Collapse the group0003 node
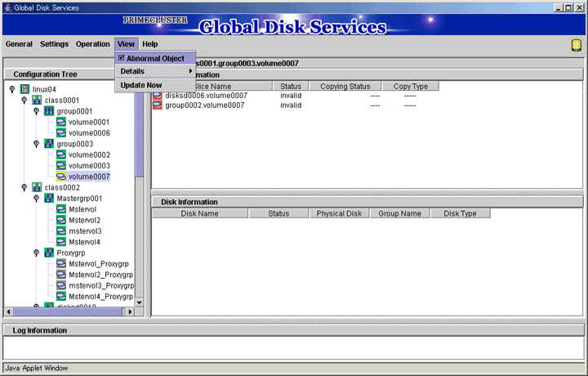This screenshot has width=588, height=376. (x=37, y=144)
